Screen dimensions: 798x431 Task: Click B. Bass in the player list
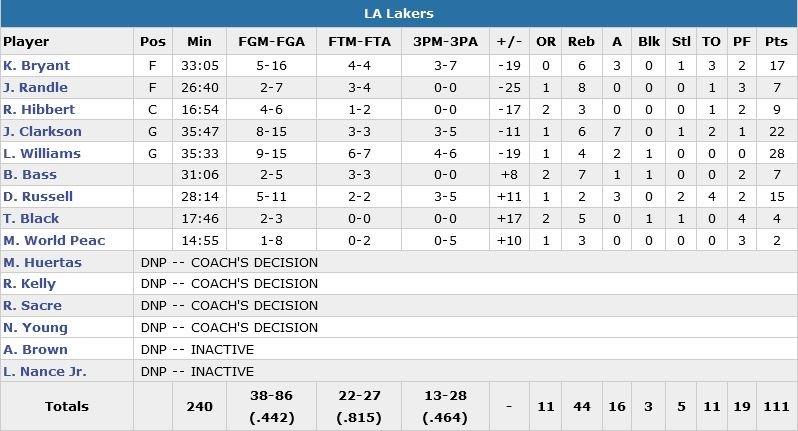(x=29, y=175)
